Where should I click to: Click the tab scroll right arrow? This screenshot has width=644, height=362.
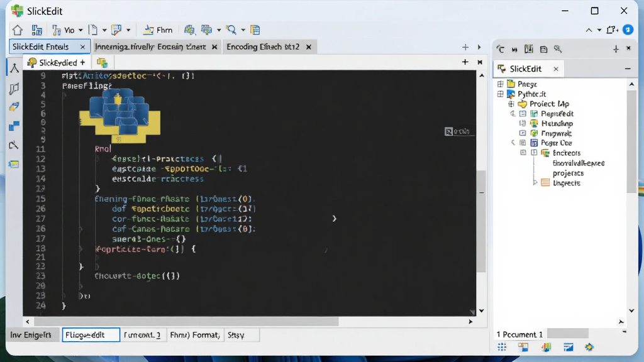(x=479, y=47)
